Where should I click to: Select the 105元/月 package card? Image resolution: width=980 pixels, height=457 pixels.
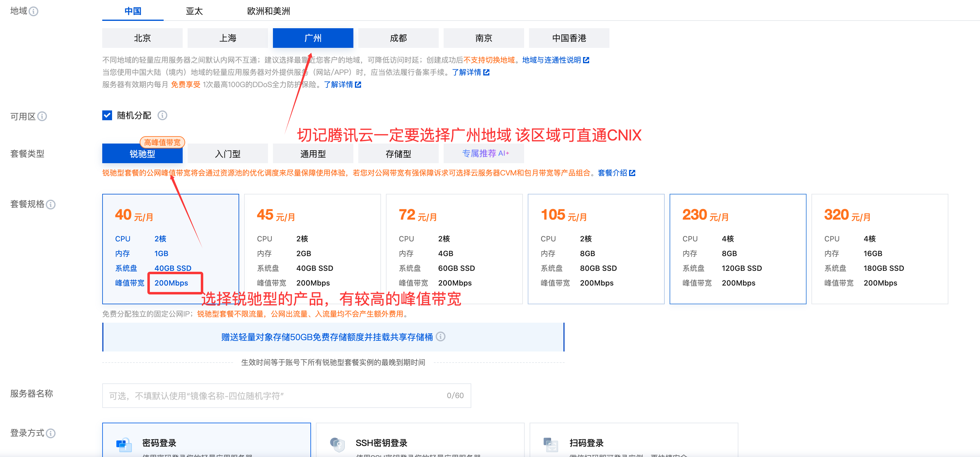point(596,249)
